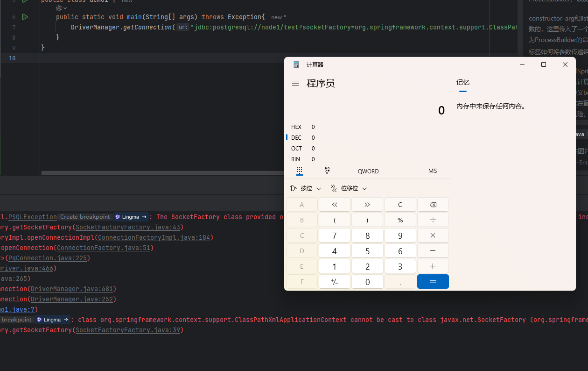
Task: Open SocketFactoryFactory.java:39 stack trace link
Action: point(127,330)
